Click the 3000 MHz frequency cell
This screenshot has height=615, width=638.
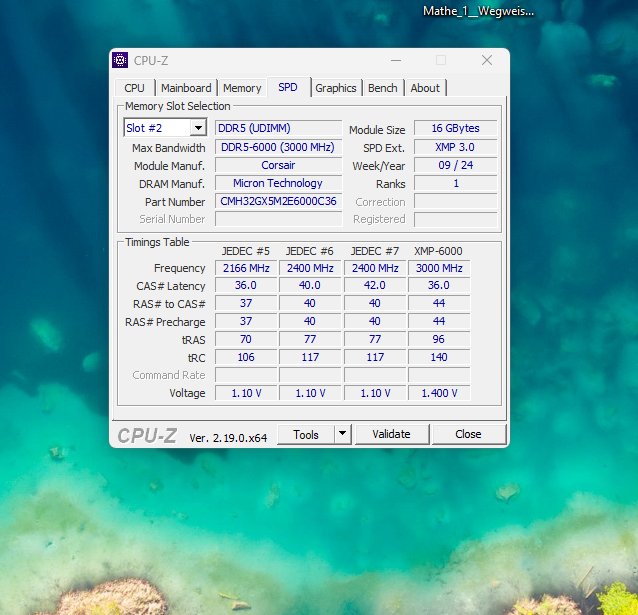[439, 268]
